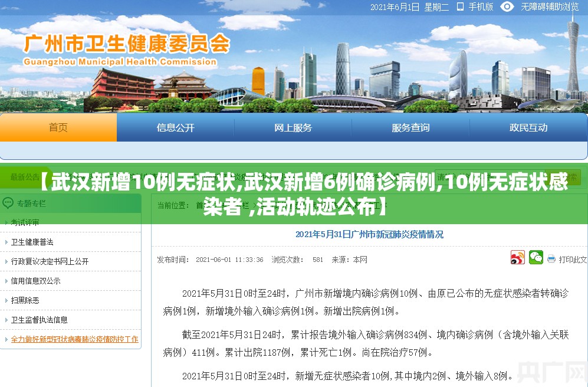
Task: Click the 无障碍辅助浏览 link
Action: [x=550, y=6]
